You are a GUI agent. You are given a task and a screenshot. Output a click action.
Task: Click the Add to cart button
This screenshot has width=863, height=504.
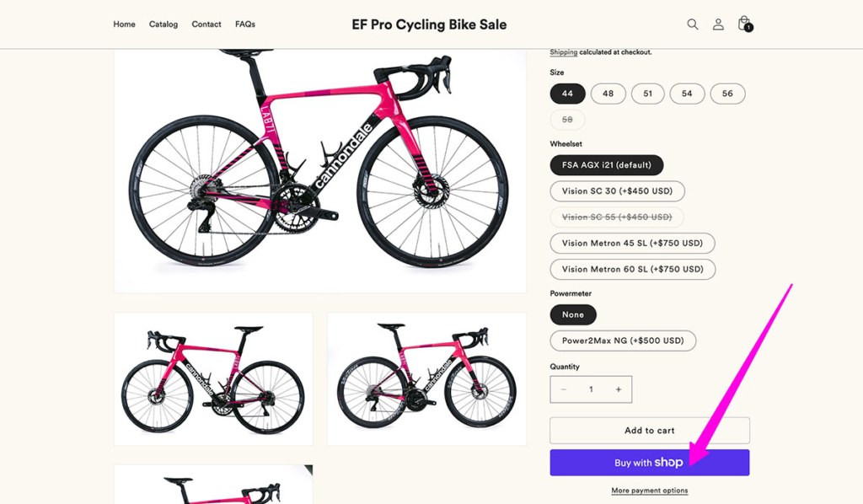pos(649,430)
